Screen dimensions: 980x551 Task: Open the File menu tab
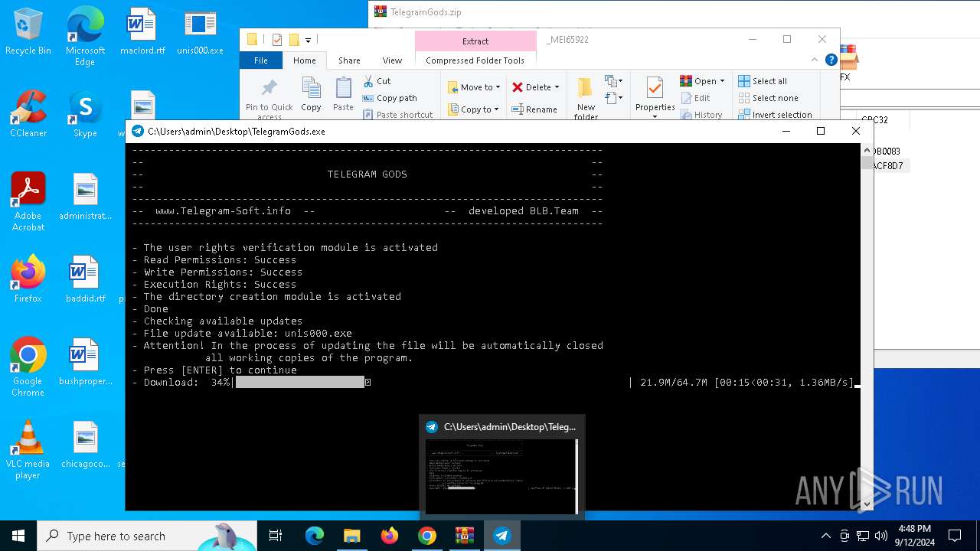(x=261, y=60)
